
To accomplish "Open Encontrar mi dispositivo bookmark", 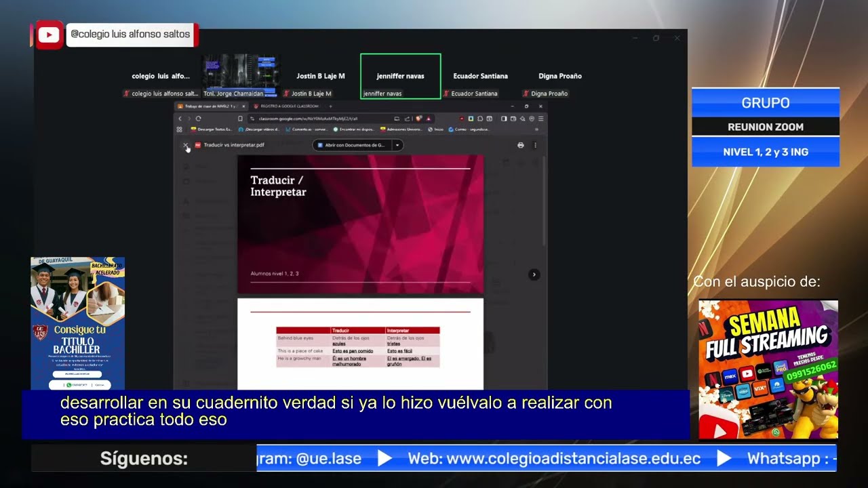I will (355, 129).
